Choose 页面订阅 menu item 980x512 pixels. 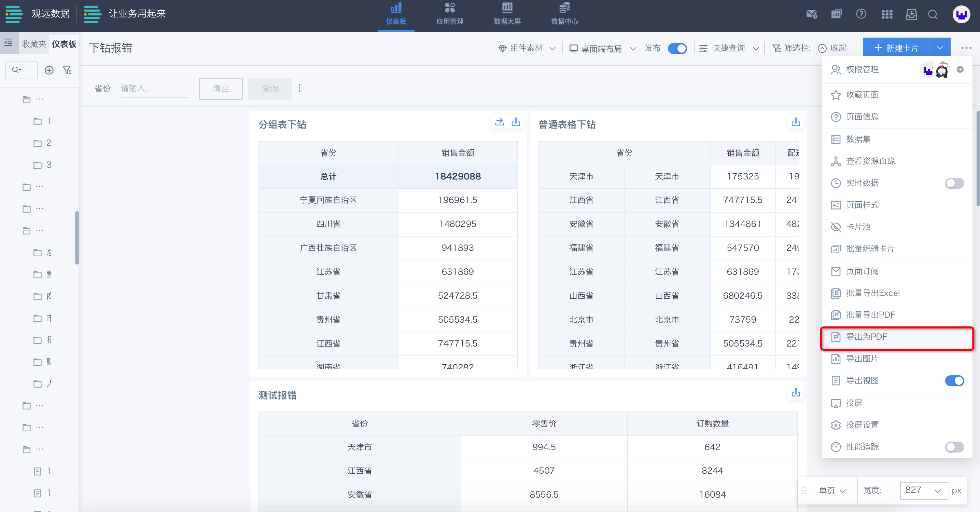pos(897,271)
